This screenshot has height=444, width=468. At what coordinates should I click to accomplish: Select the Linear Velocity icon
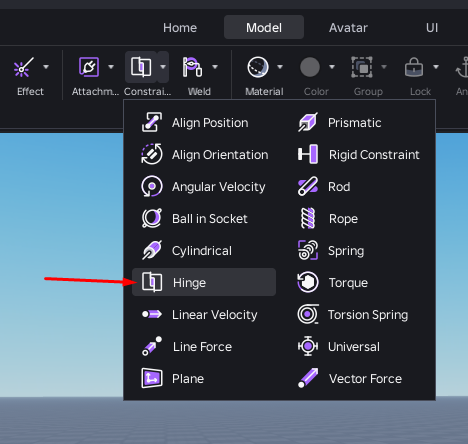pos(152,314)
